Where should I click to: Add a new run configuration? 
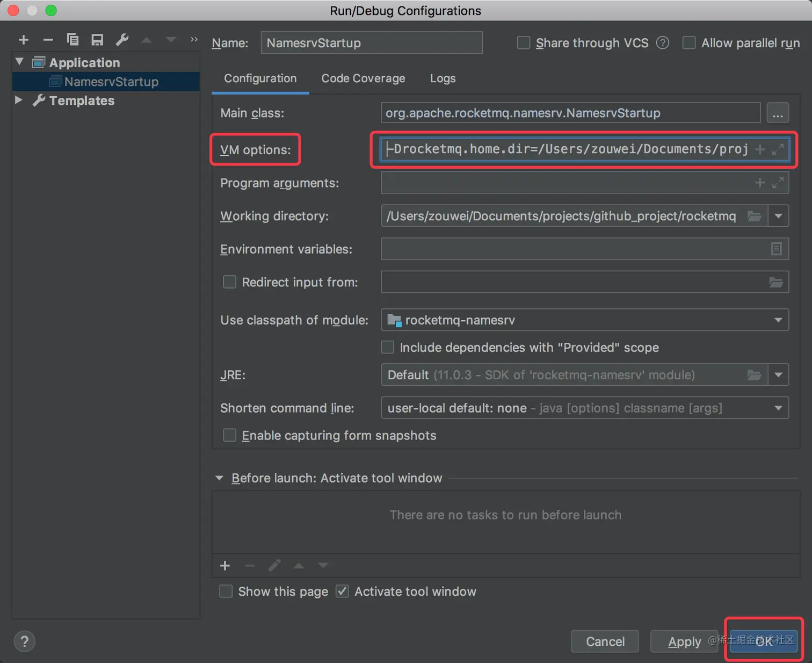click(x=24, y=40)
